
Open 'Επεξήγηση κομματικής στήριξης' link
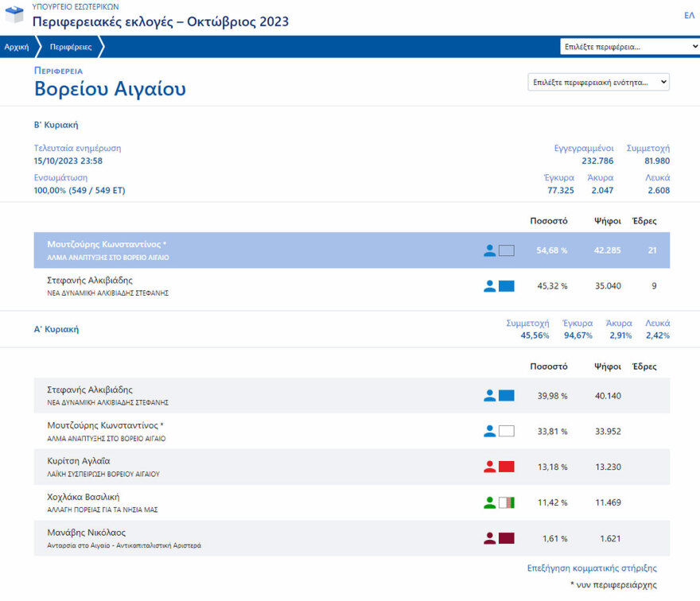point(592,568)
